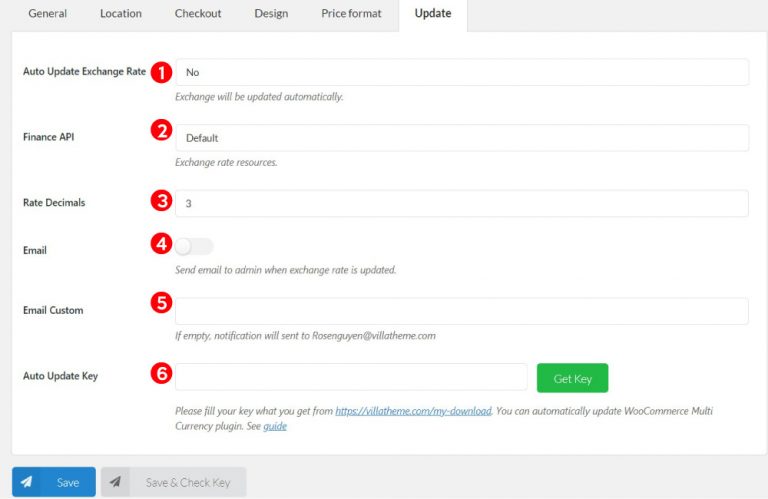Open the Location tab
Viewport: 768px width, 499px height.
pyautogui.click(x=121, y=14)
